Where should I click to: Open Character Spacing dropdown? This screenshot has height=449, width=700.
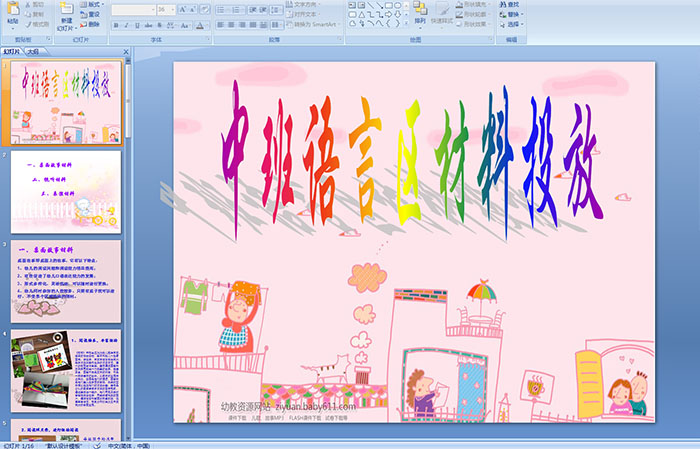[x=171, y=25]
